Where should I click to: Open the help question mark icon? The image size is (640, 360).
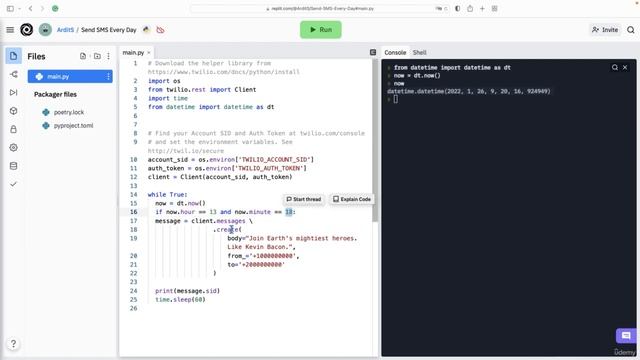[x=13, y=344]
